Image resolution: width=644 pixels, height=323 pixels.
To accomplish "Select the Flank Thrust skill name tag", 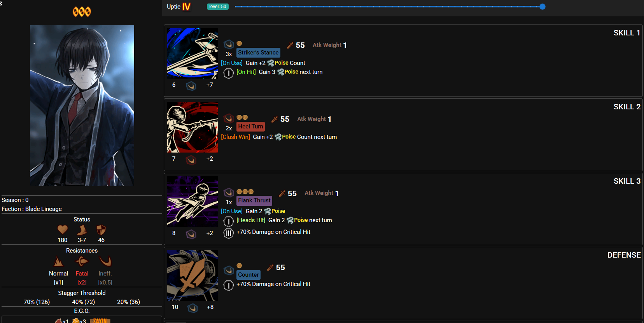I will [254, 200].
